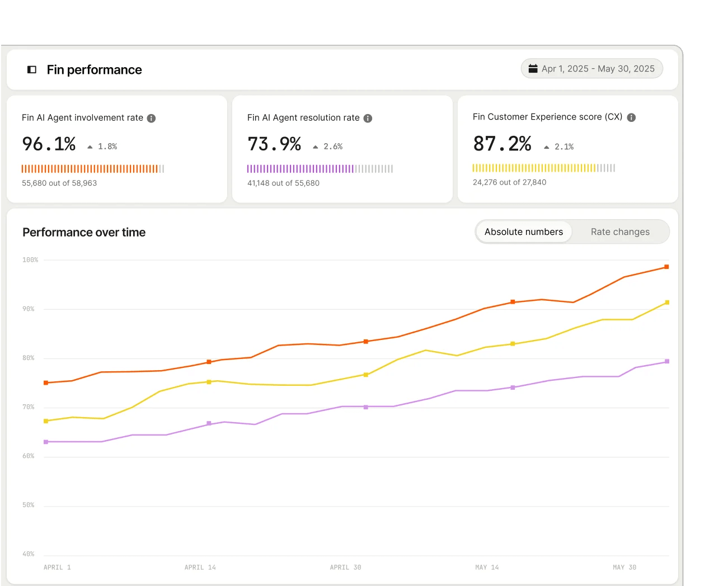Switch chart to Rate changes view
The width and height of the screenshot is (728, 586).
coord(620,232)
